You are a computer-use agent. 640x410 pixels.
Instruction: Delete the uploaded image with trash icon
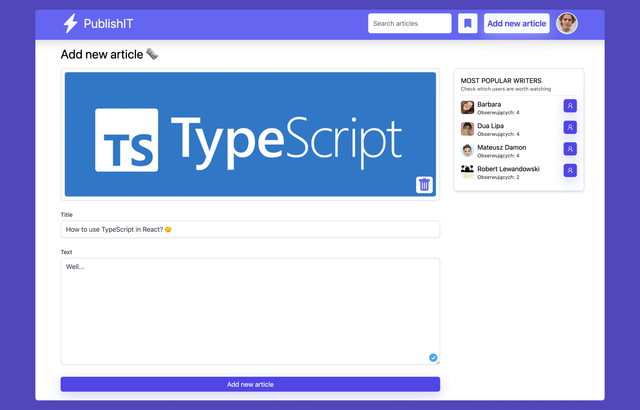[424, 185]
